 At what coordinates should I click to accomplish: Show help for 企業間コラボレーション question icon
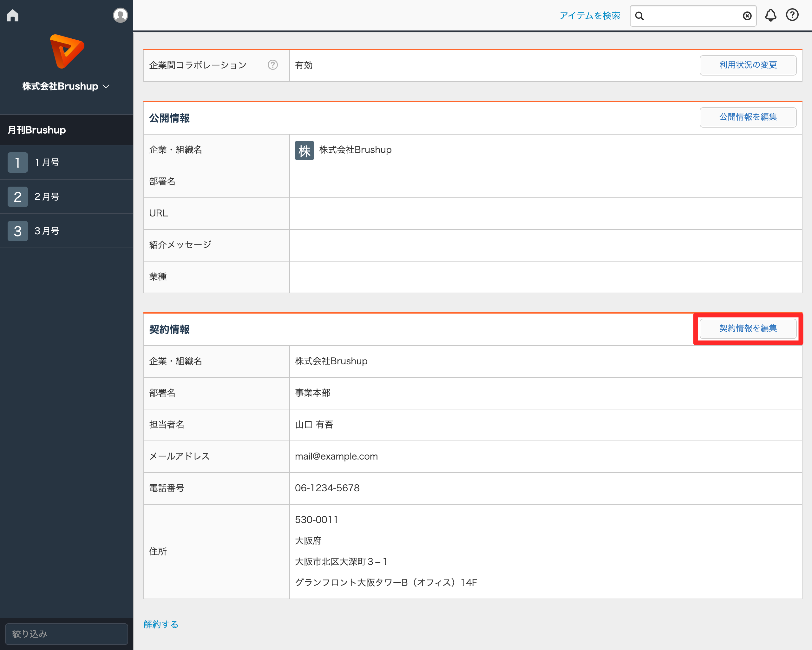coord(273,65)
